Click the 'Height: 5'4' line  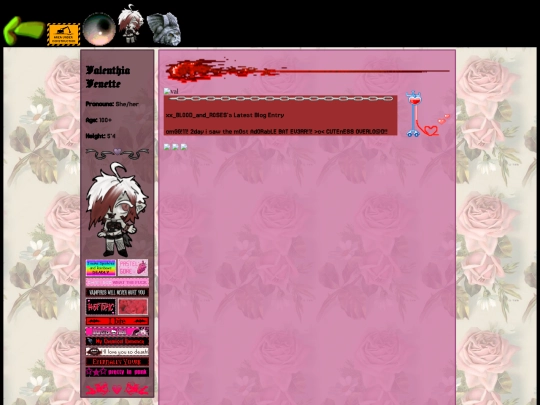click(101, 136)
